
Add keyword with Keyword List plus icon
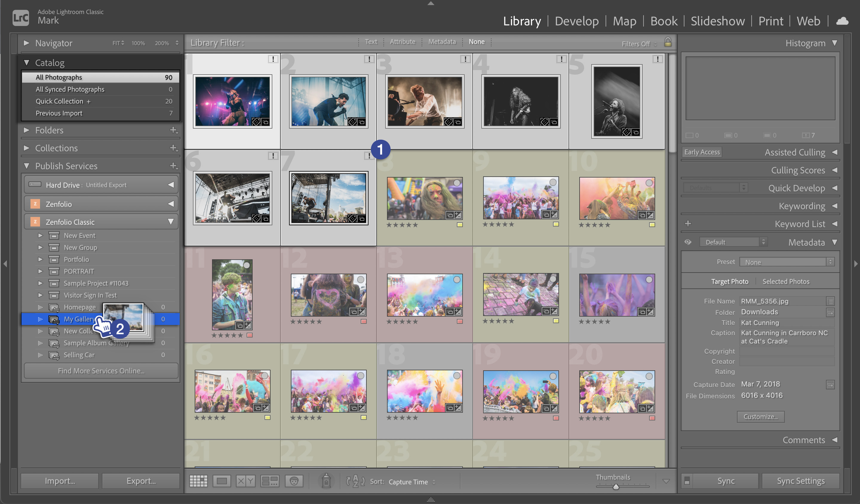pyautogui.click(x=688, y=224)
